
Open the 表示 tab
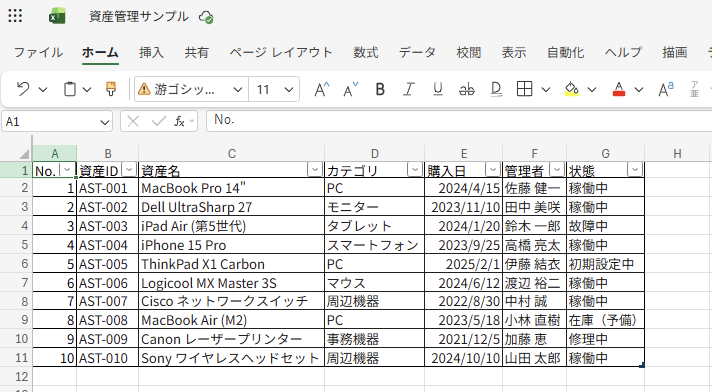click(514, 53)
